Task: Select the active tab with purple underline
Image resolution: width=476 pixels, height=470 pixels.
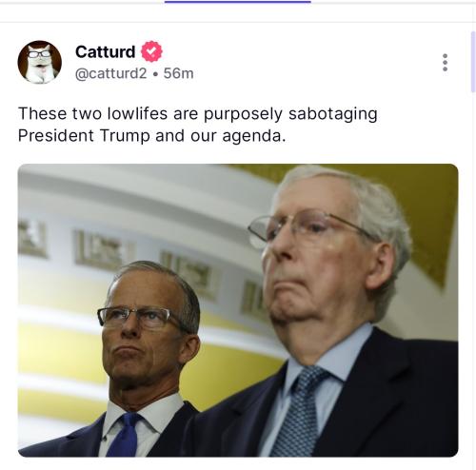Action: pos(238,2)
